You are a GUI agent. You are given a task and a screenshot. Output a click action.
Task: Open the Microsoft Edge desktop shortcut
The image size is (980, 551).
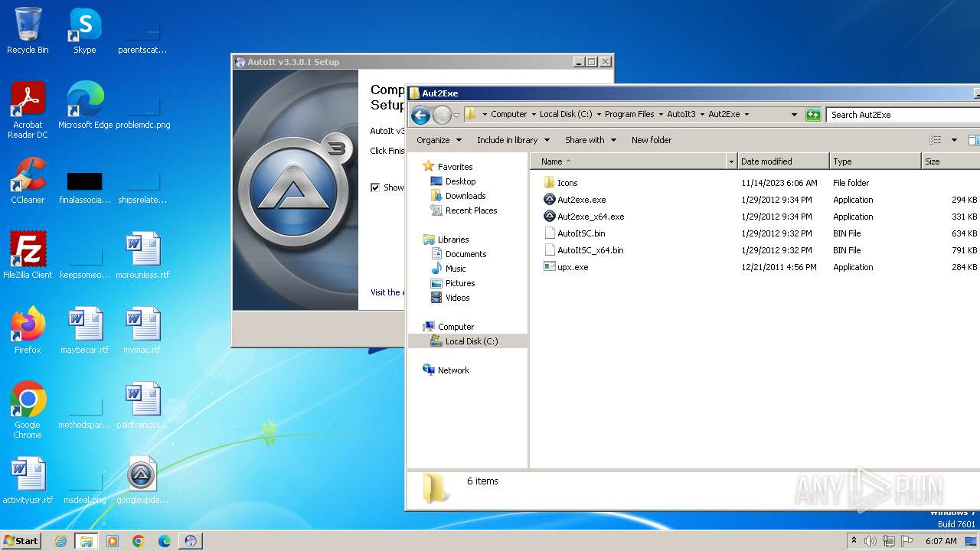click(85, 106)
